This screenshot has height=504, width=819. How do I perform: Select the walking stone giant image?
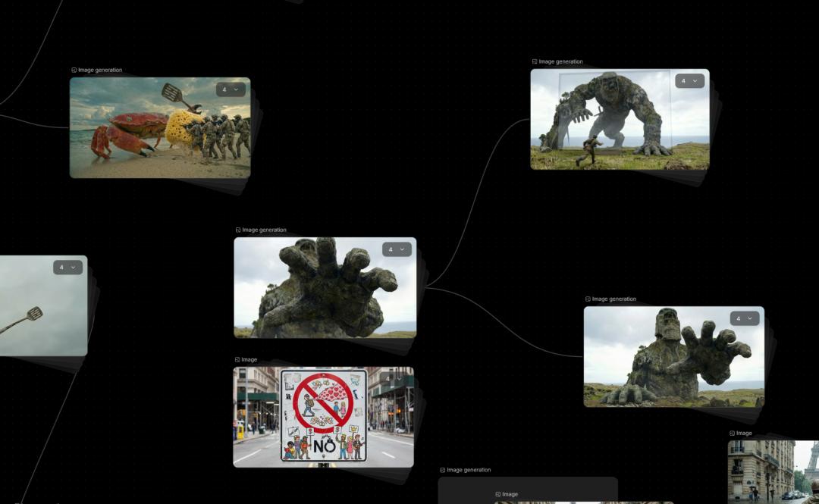click(607, 129)
